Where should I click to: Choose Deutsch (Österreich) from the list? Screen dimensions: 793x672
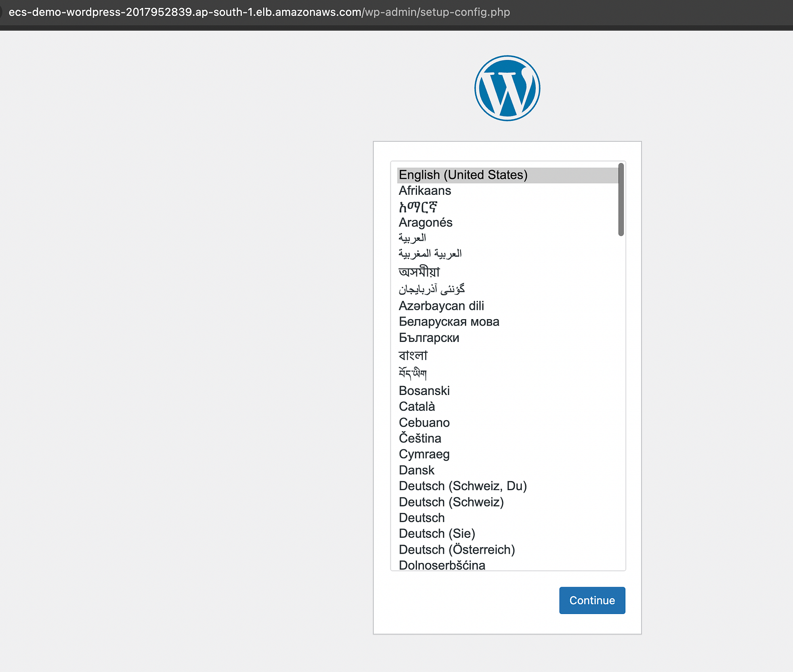508,550
